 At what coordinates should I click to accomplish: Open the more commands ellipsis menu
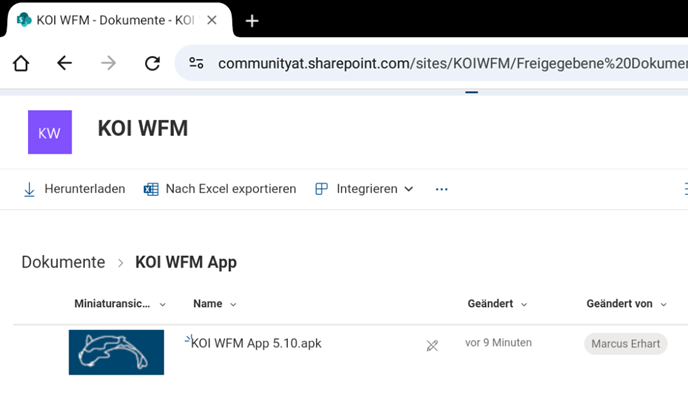[441, 189]
